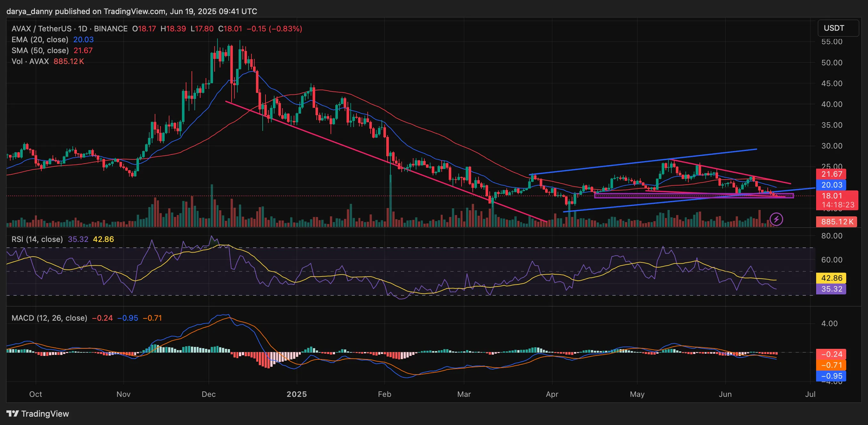Click the -0.24 MACD histogram tag
This screenshot has width=868, height=425.
(831, 354)
